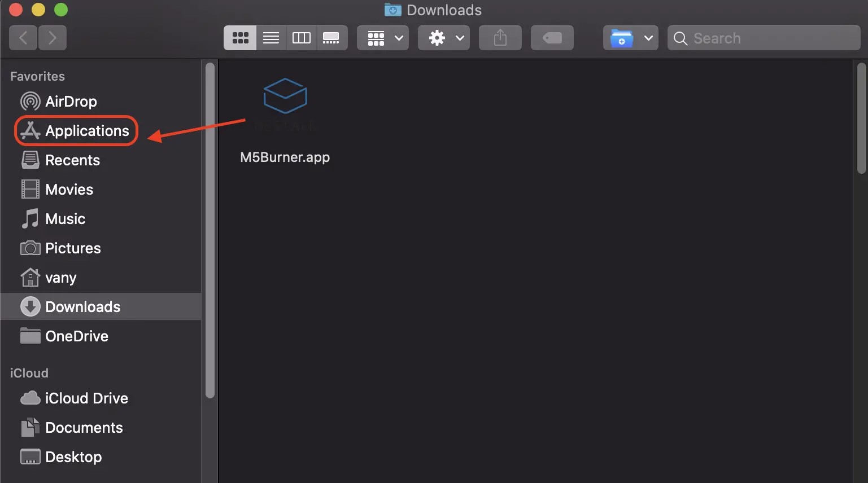The image size is (868, 483).
Task: Click the house icon beside vany
Action: coord(30,277)
